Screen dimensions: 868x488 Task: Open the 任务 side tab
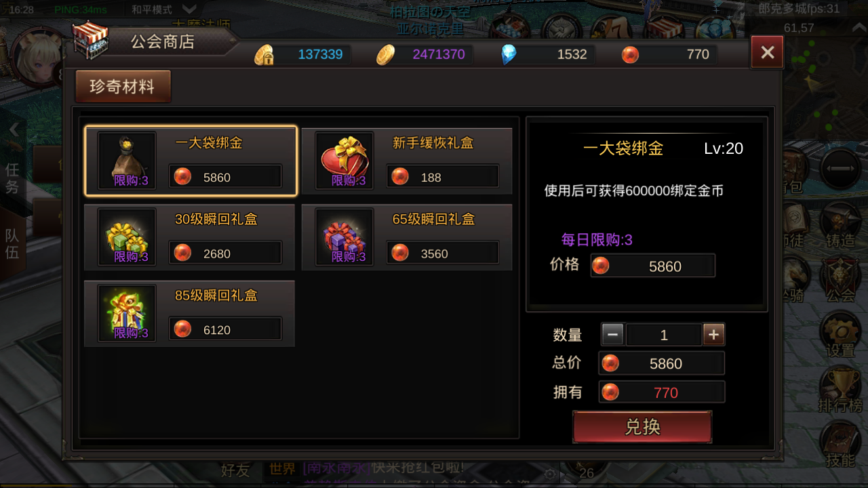tap(12, 179)
